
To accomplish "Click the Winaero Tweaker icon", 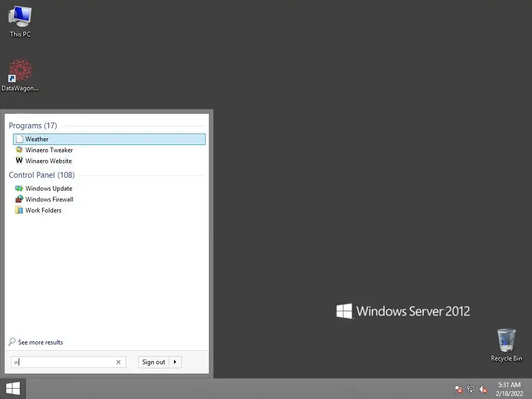I will point(19,150).
